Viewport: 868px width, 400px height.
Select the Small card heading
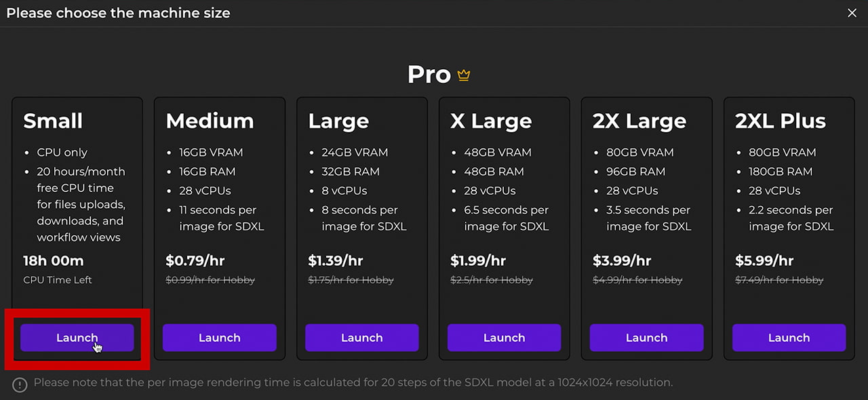coord(53,121)
